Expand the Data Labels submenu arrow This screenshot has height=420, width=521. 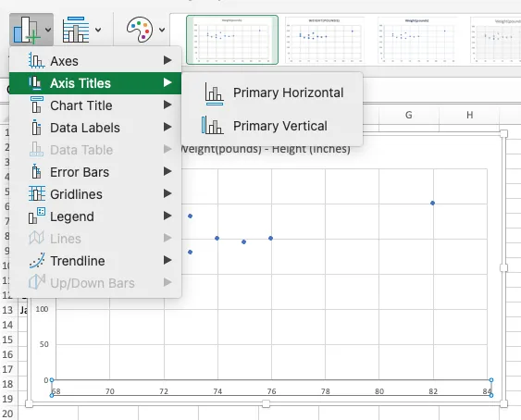pyautogui.click(x=167, y=127)
